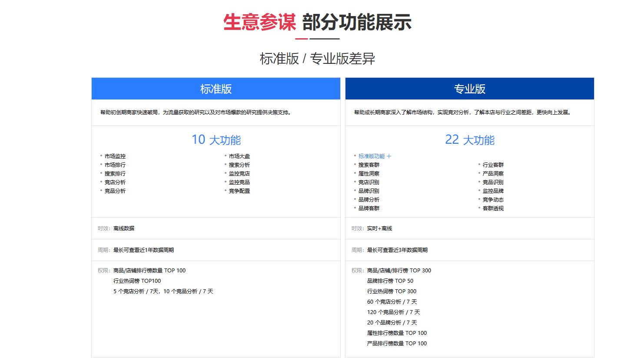Click the 搜索客群 item in 专业版
Image resolution: width=621 pixels, height=364 pixels.
[369, 164]
